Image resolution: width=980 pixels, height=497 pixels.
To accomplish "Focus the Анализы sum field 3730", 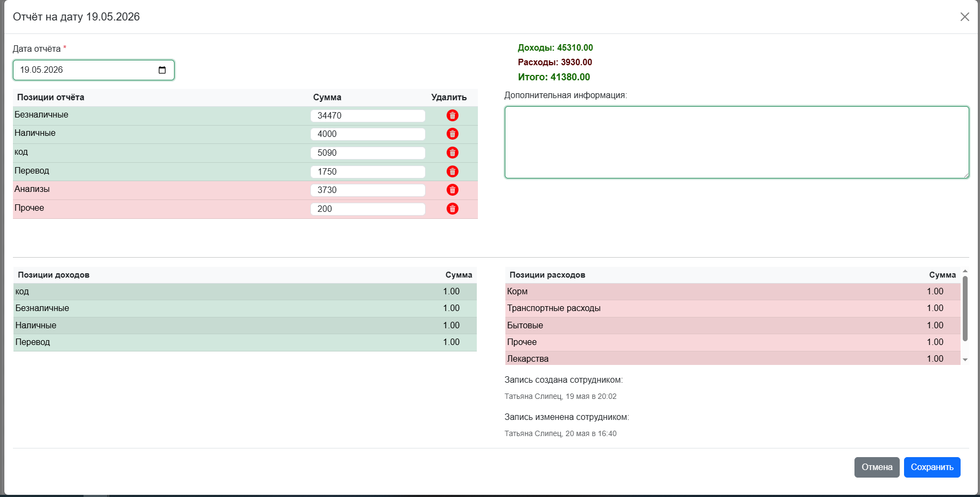I will coord(368,190).
